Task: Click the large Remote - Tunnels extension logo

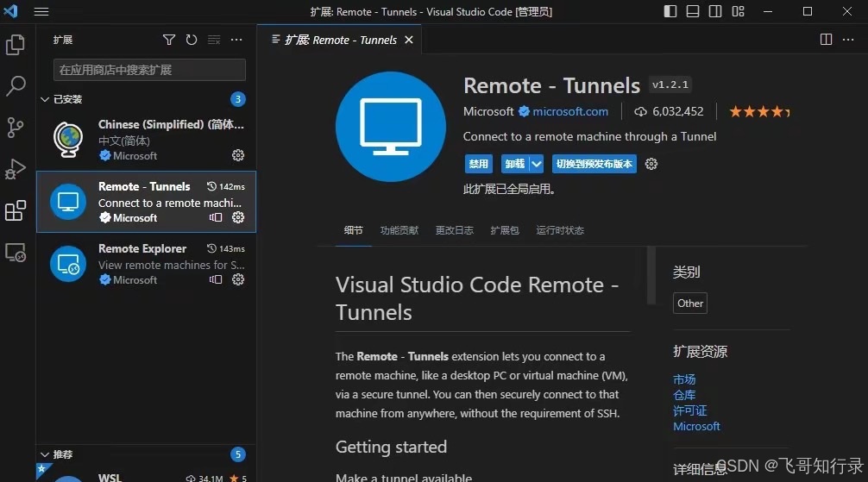Action: coord(391,126)
